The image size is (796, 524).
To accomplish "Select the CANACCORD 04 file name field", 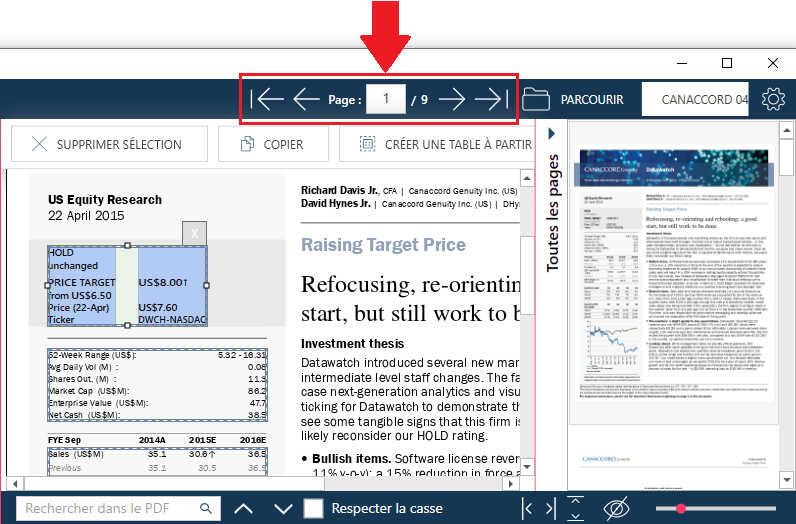I will pyautogui.click(x=695, y=99).
